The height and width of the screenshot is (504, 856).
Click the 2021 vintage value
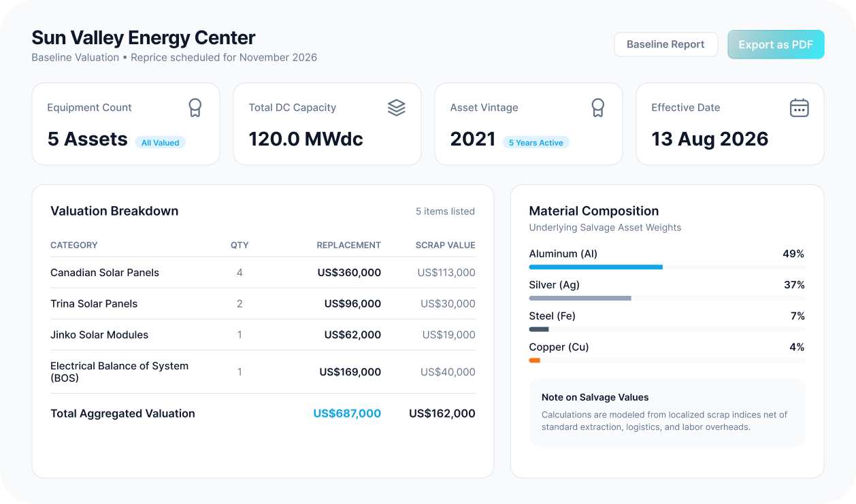473,139
